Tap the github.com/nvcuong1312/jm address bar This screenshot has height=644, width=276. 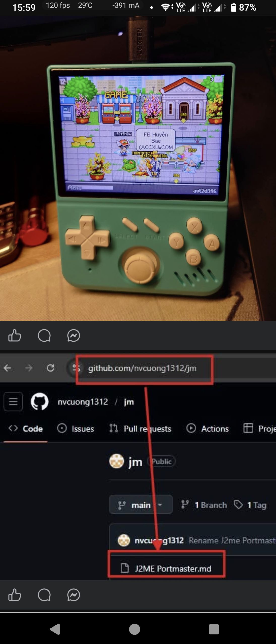[x=142, y=368]
